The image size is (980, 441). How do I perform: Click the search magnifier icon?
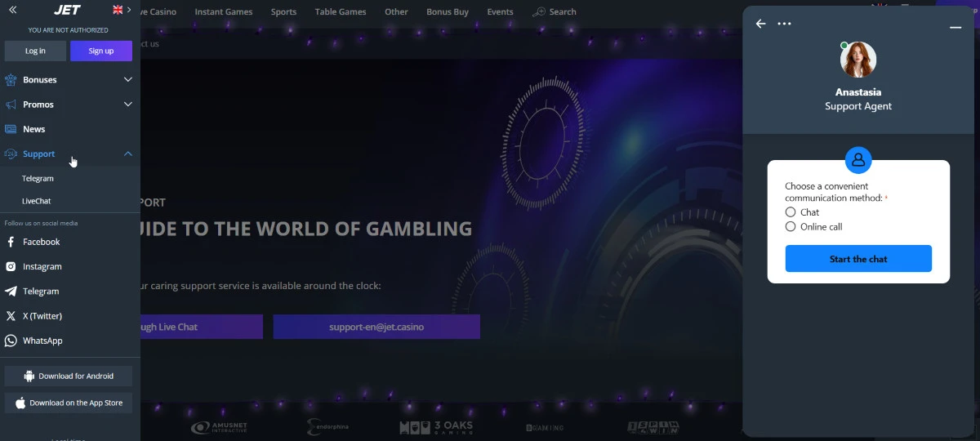coord(539,11)
